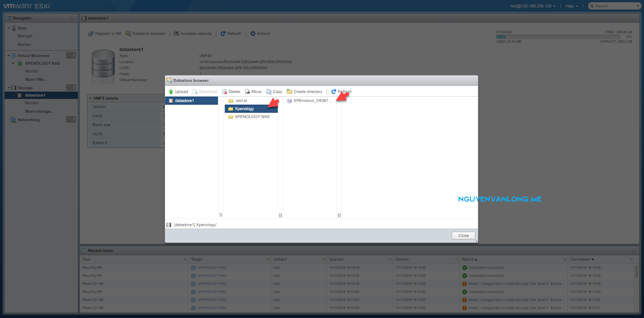Close the Datastore browser dialog
644x318 pixels.
tap(463, 235)
